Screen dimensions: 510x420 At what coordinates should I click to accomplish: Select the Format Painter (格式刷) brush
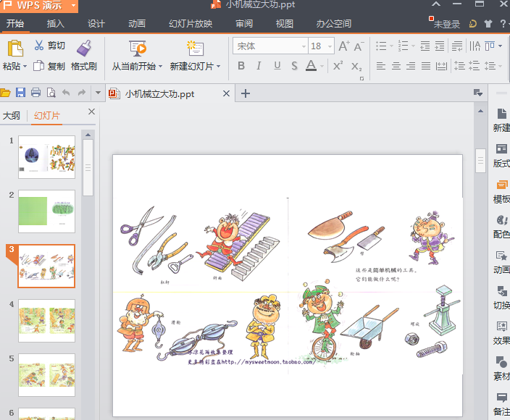click(84, 48)
